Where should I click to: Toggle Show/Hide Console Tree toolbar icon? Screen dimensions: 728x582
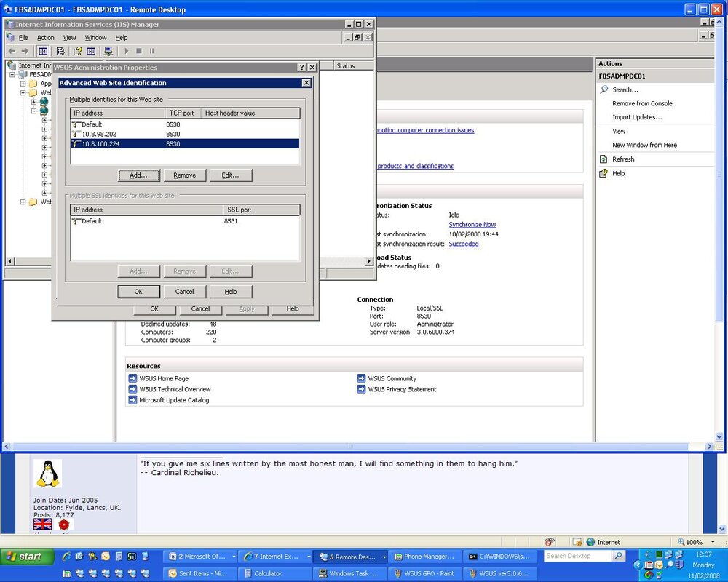(x=43, y=51)
